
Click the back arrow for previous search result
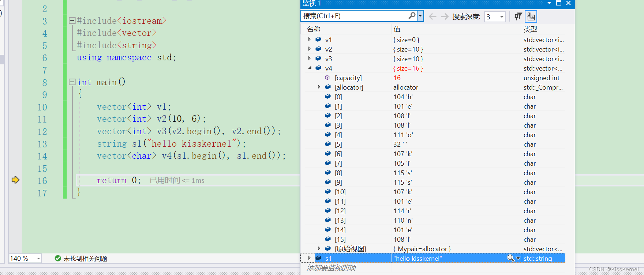[433, 16]
